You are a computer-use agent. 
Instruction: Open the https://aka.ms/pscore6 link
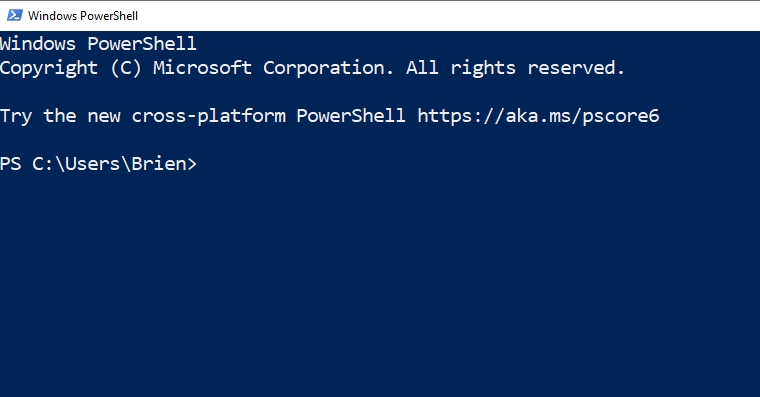(538, 116)
